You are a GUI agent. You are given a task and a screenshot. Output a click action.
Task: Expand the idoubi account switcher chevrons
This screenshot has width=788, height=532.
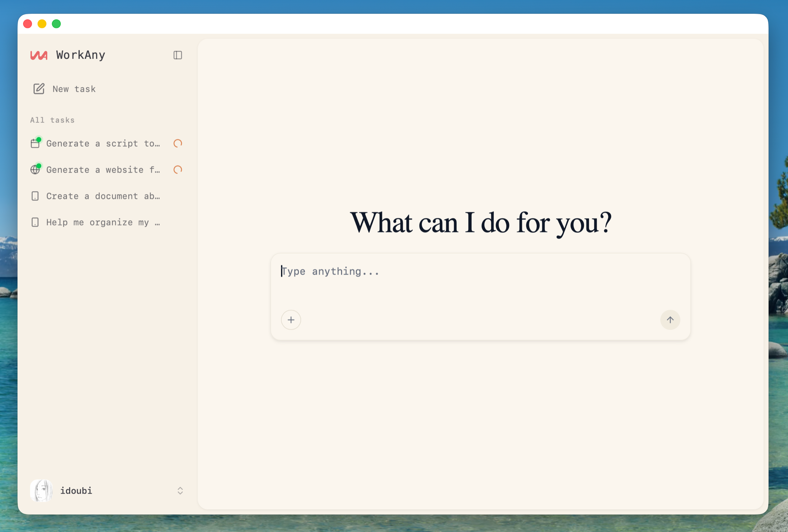click(180, 490)
